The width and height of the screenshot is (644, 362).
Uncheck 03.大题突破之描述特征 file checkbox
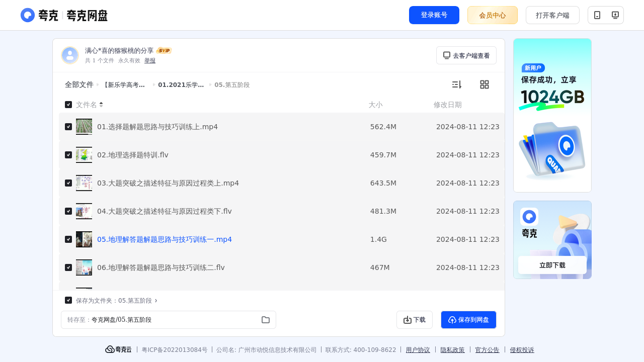coord(68,183)
